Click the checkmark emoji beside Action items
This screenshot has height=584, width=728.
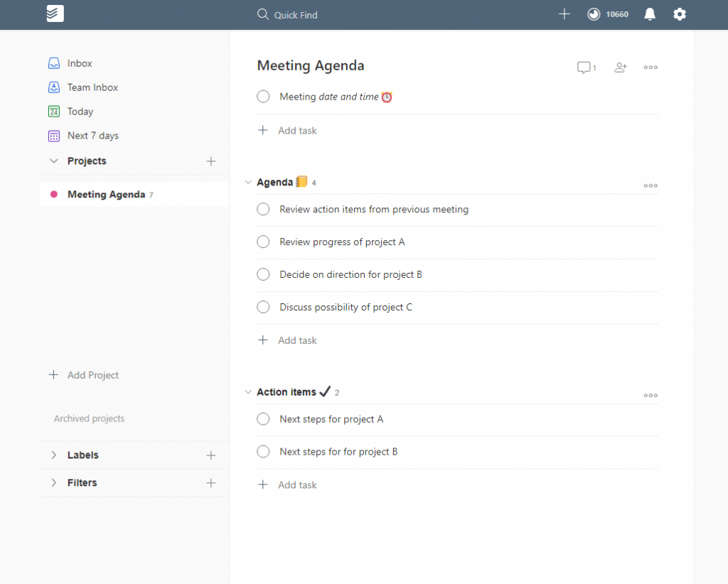point(325,391)
